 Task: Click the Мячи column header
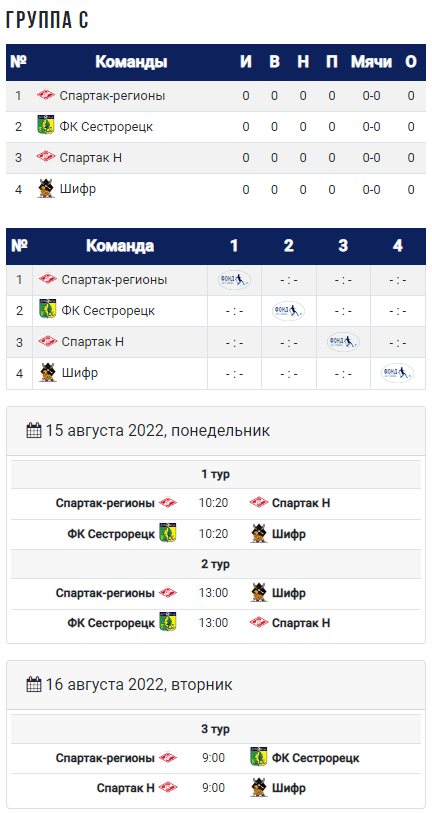(x=371, y=62)
